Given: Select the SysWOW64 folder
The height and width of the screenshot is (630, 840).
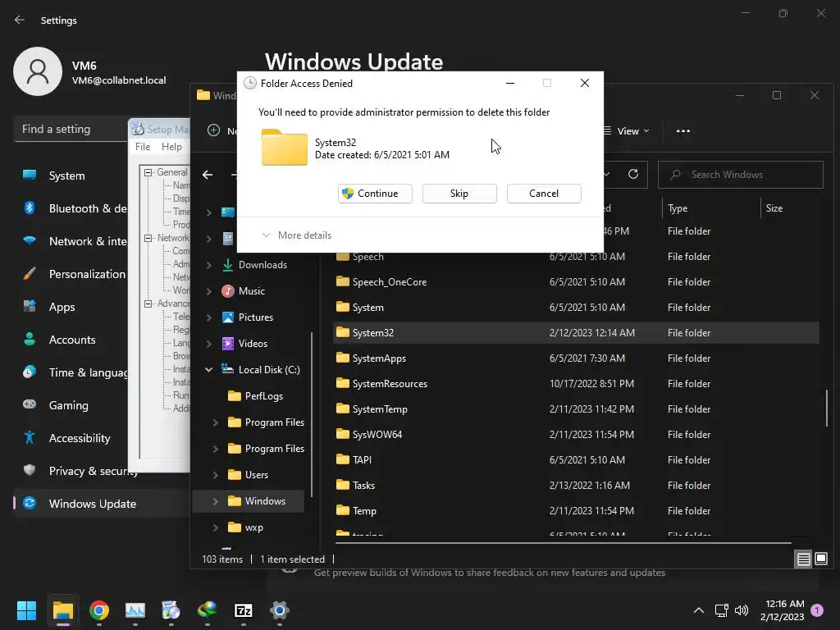Looking at the screenshot, I should (576, 435).
